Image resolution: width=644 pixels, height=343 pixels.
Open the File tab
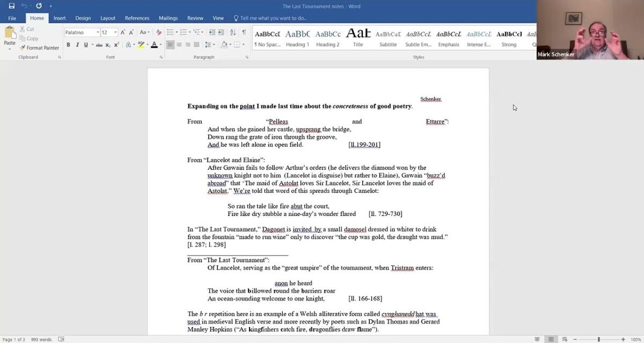(12, 18)
